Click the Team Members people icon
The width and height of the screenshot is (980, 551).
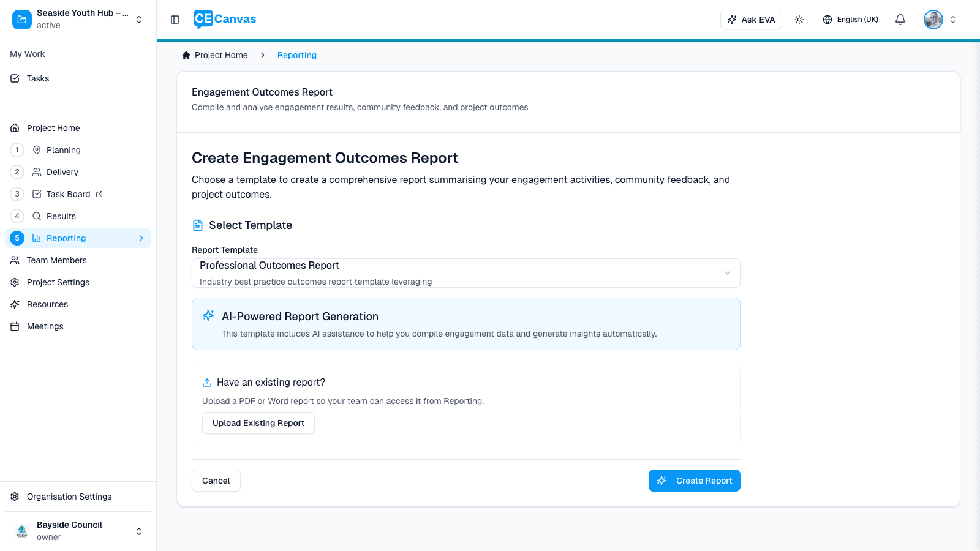[x=15, y=260]
